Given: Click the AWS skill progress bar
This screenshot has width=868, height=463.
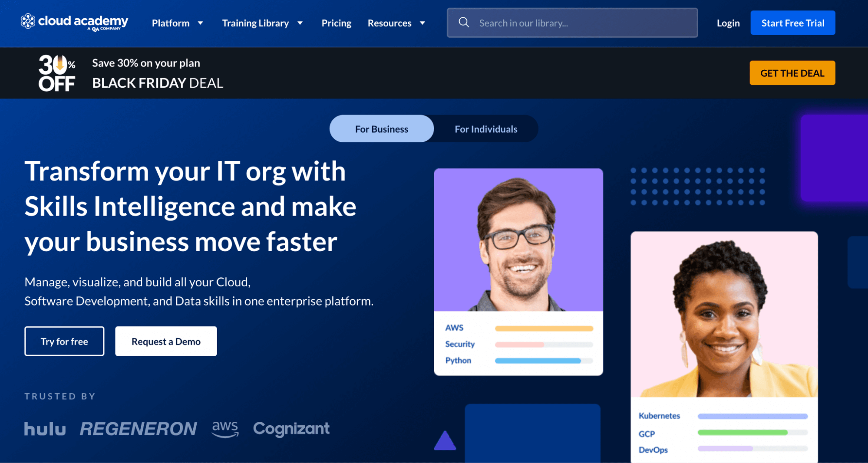Looking at the screenshot, I should click(x=544, y=328).
